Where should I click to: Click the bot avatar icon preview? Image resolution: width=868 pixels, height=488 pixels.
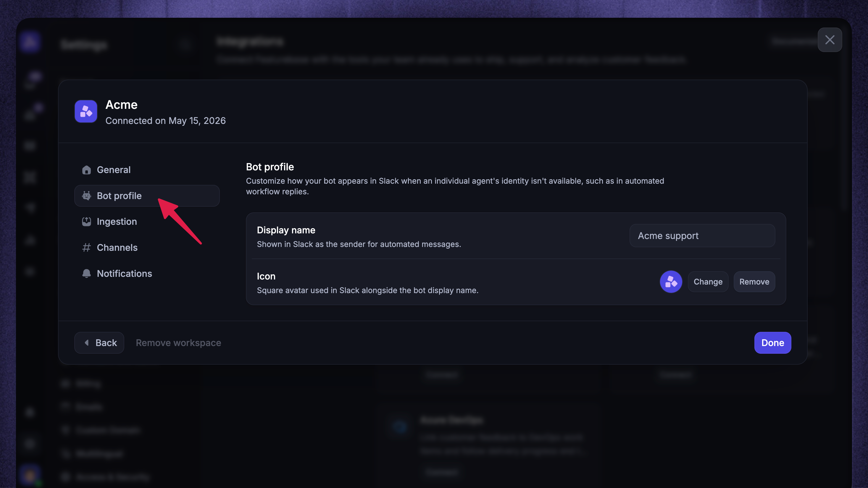pos(671,282)
